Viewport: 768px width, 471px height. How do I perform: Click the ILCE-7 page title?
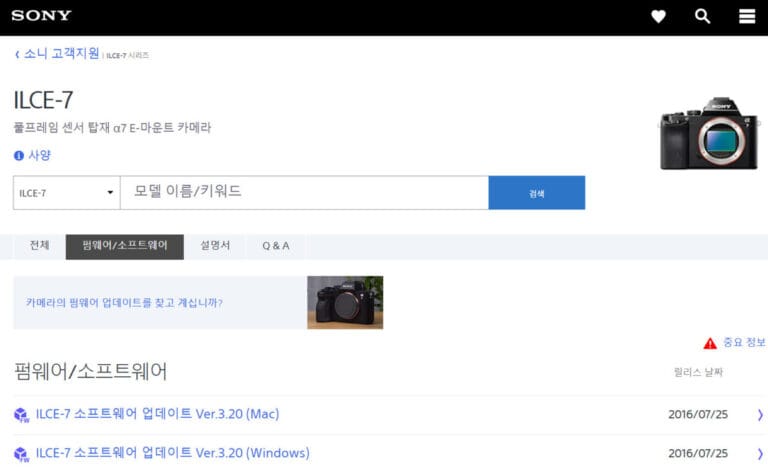coord(43,100)
